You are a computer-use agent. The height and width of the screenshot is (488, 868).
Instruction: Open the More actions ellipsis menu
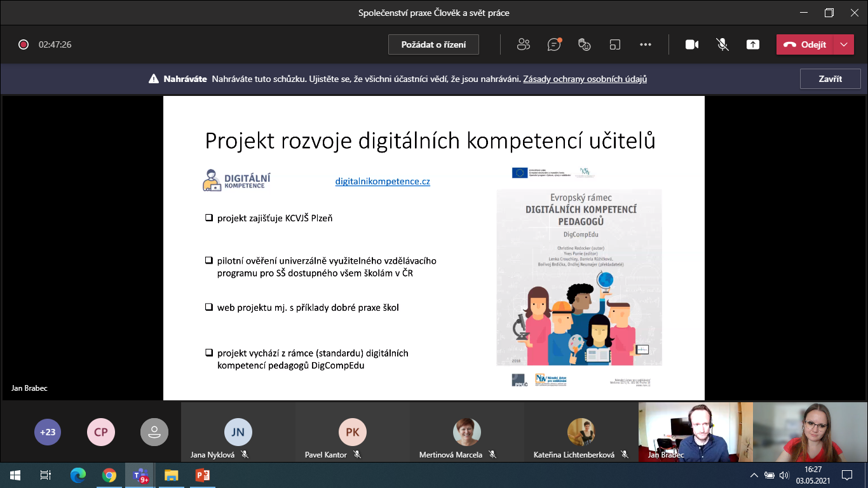click(x=646, y=44)
